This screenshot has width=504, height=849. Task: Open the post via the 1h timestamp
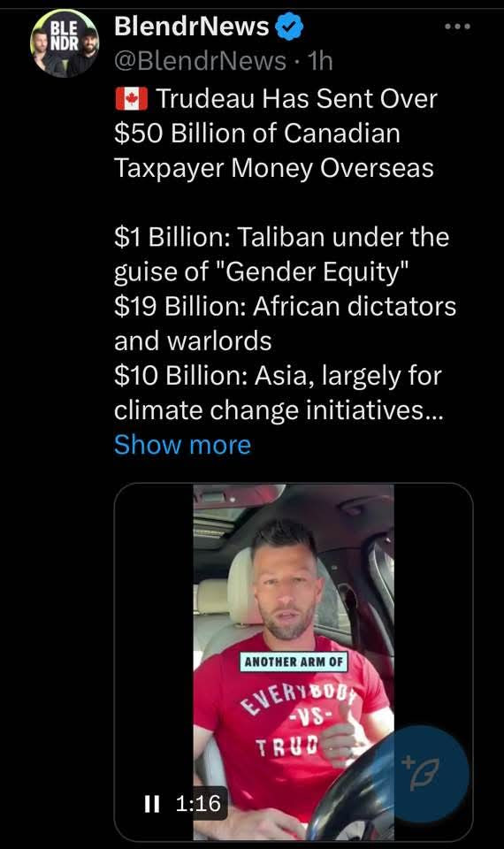tap(320, 61)
